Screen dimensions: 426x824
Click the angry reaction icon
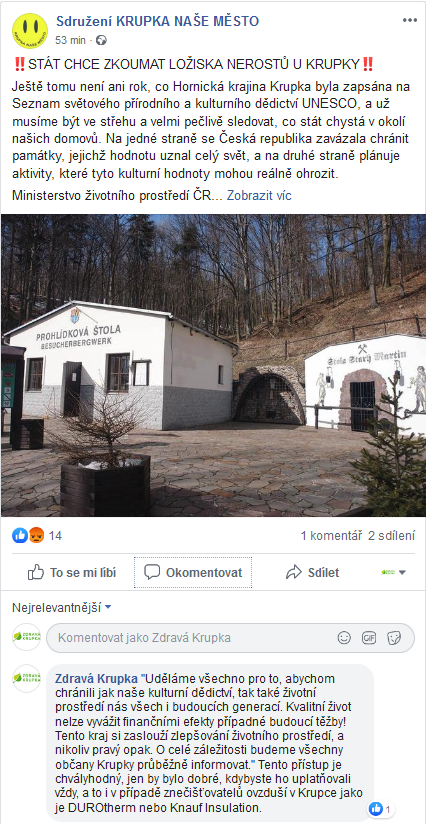(x=36, y=535)
